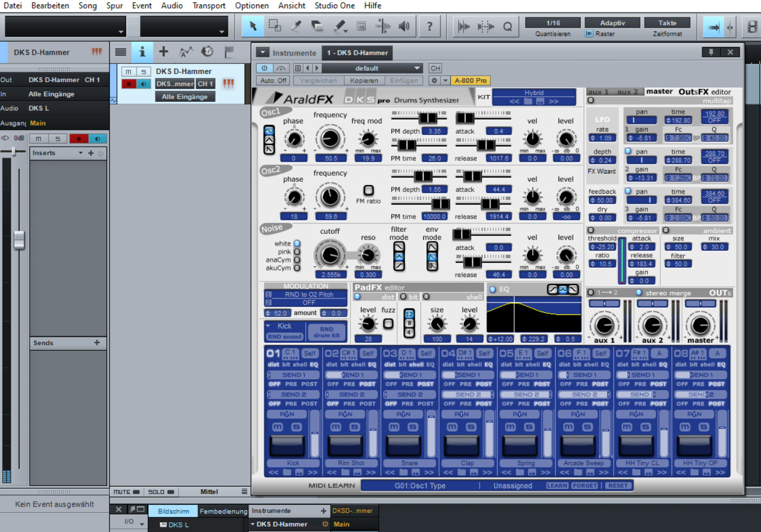This screenshot has width=761, height=532.
Task: Toggle stereo merge LED
Action: click(639, 292)
